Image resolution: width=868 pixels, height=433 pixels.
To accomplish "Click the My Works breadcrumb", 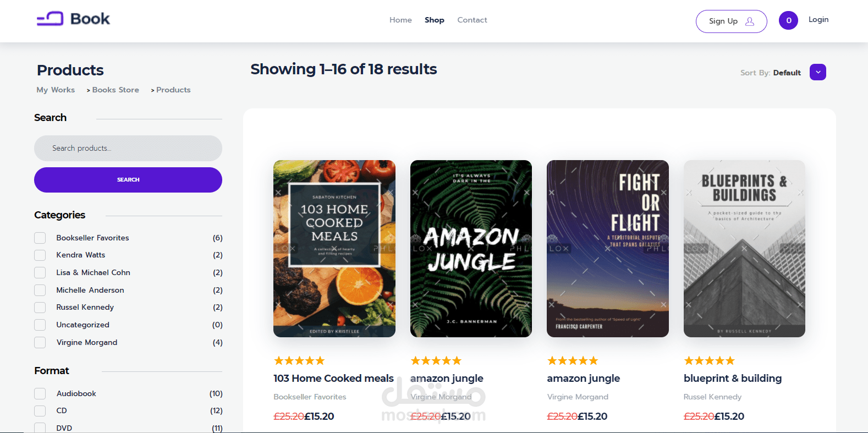I will (56, 90).
